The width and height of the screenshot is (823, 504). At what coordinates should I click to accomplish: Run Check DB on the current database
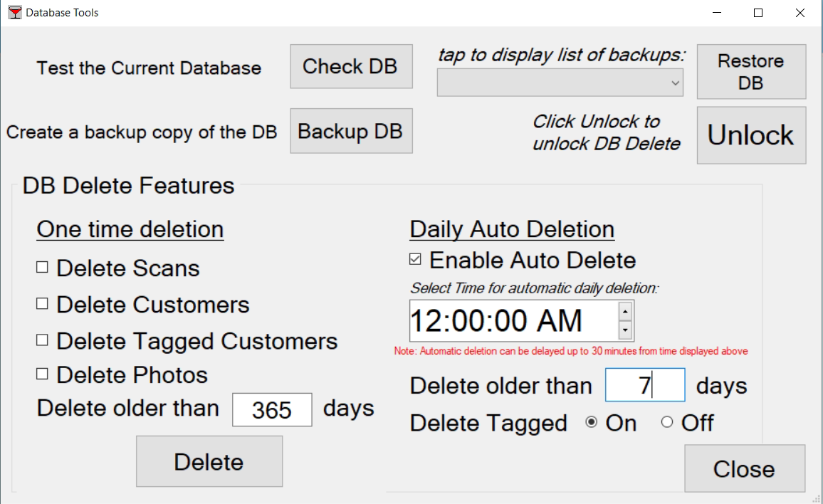350,65
